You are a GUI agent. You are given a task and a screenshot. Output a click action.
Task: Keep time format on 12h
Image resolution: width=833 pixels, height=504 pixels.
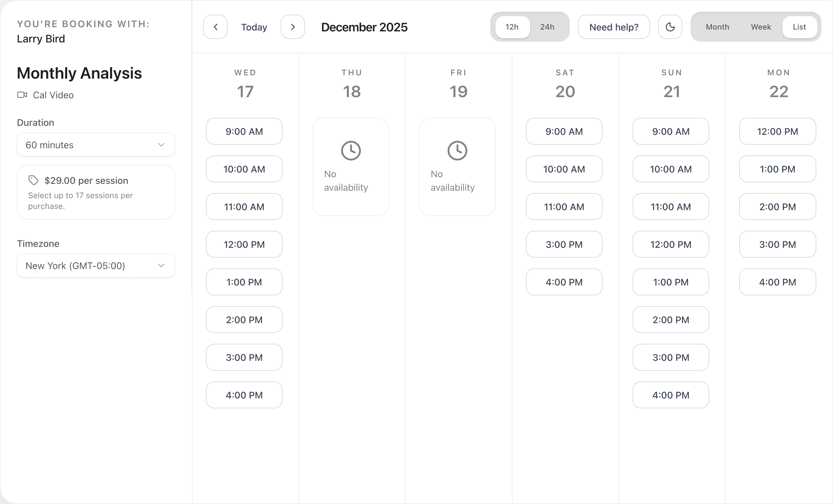(512, 27)
